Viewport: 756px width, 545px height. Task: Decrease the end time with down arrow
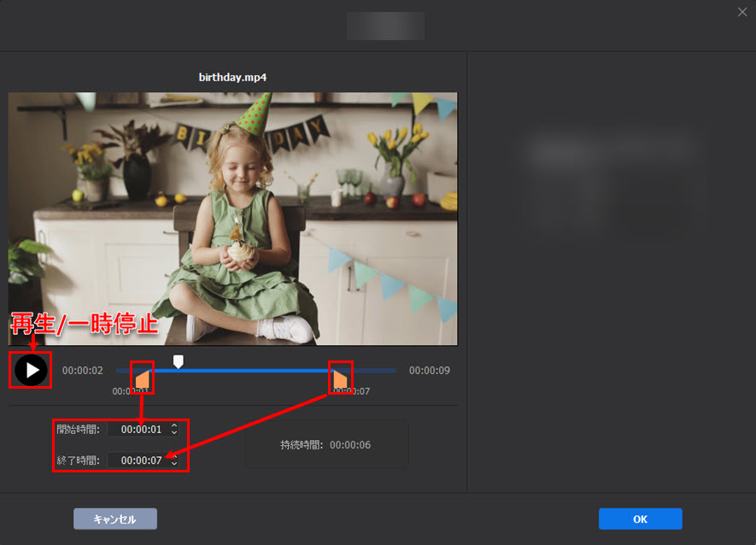pyautogui.click(x=174, y=464)
